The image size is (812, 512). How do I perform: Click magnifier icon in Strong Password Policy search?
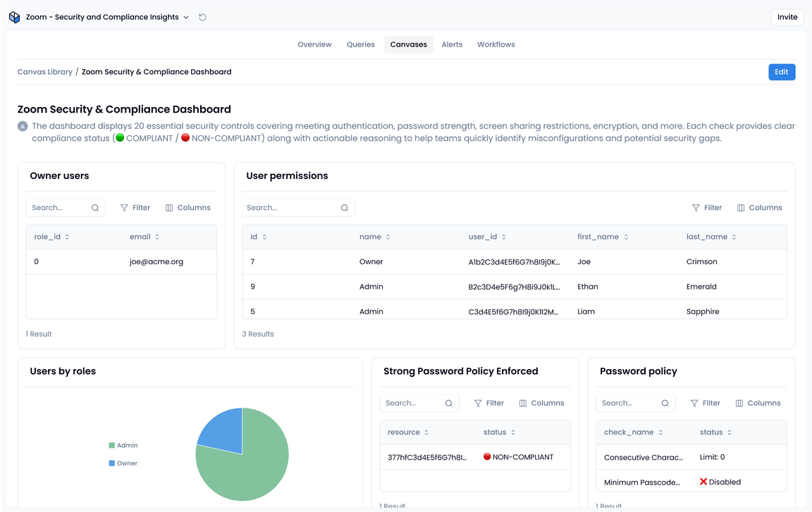pos(449,404)
